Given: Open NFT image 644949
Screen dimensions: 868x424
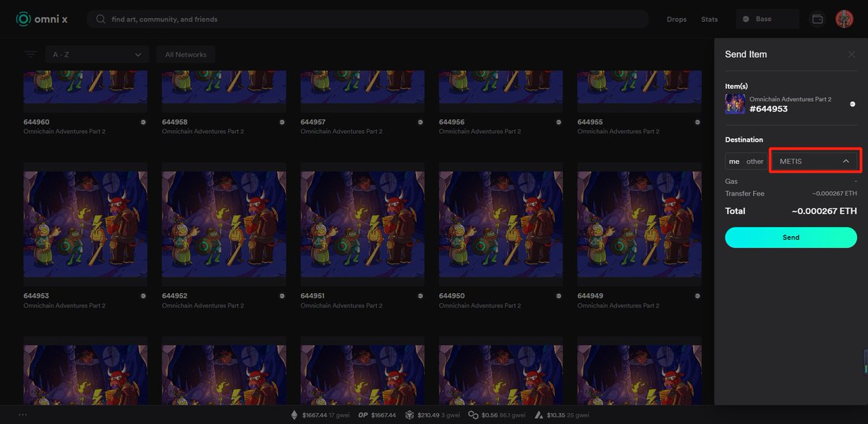Looking at the screenshot, I should pos(639,224).
